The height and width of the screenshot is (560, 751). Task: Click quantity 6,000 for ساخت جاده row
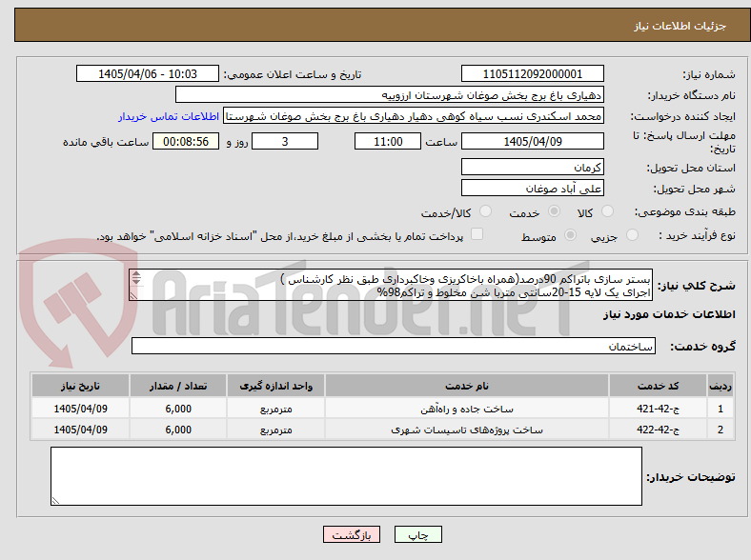[178, 409]
